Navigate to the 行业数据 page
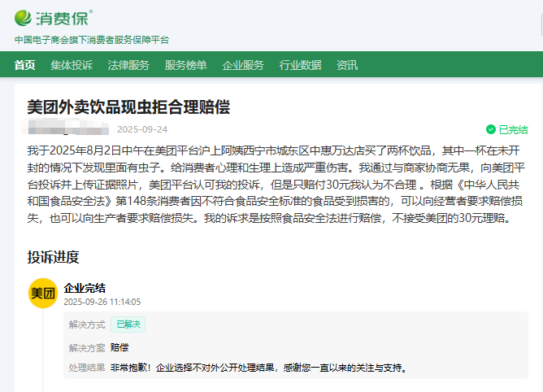This screenshot has height=392, width=543. tap(300, 65)
